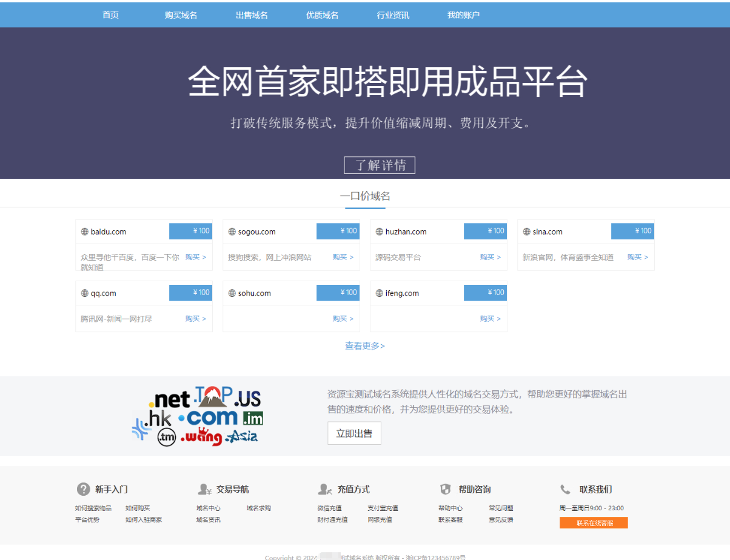Screen dimensions: 730x560
Task: Click the phone icon next to 联系我们
Action: coord(565,489)
